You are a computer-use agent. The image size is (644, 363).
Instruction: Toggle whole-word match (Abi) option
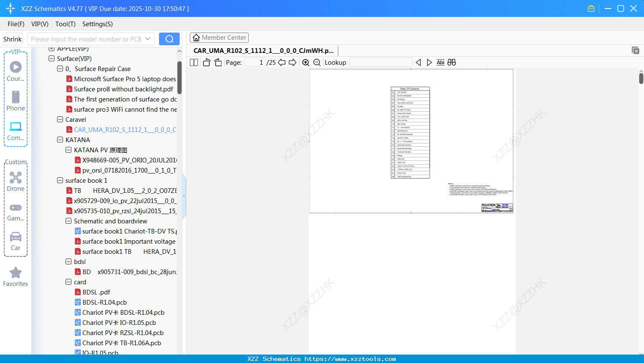440,62
